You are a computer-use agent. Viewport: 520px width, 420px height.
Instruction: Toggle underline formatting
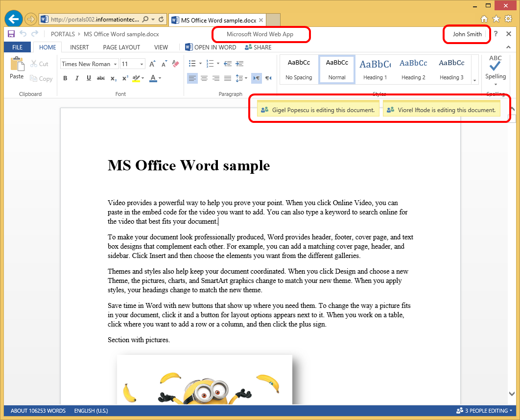point(89,78)
